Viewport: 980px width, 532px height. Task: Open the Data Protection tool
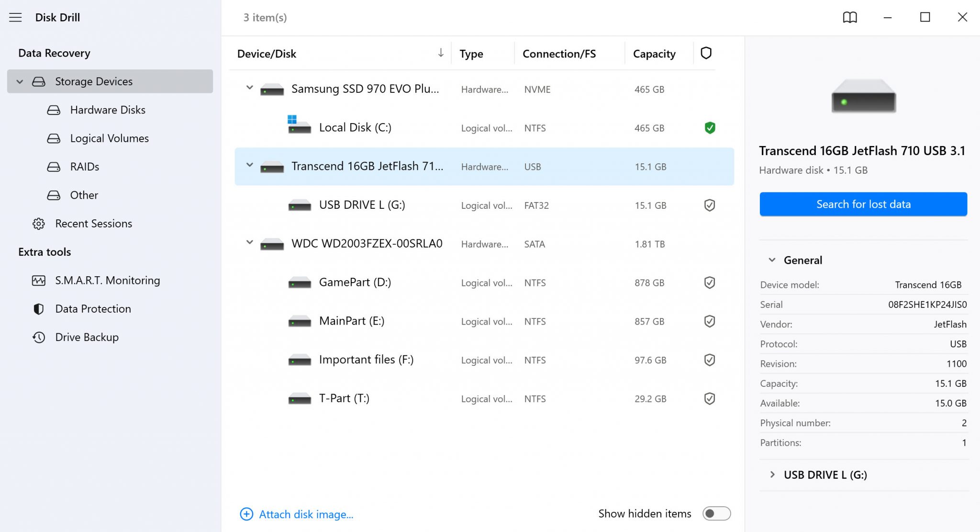92,308
